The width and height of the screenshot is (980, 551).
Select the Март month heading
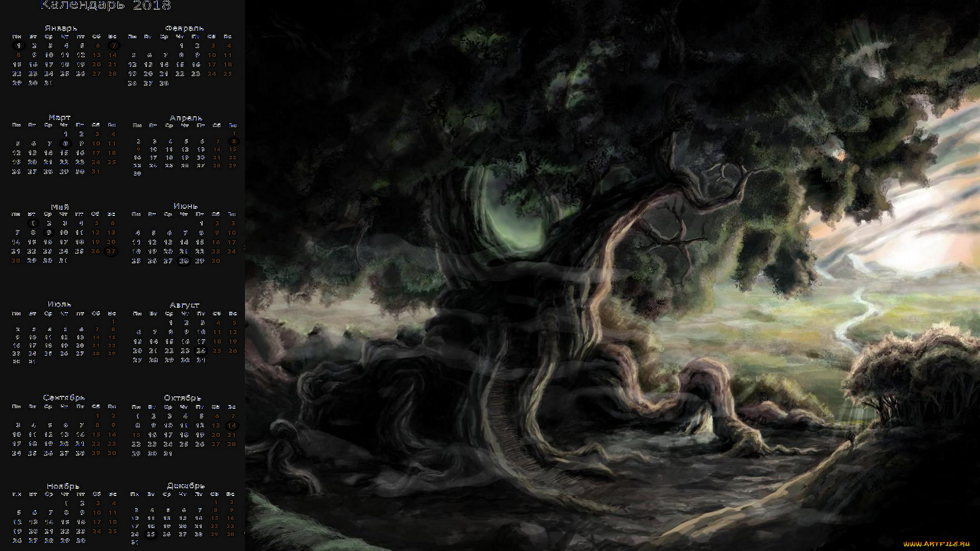click(x=60, y=117)
